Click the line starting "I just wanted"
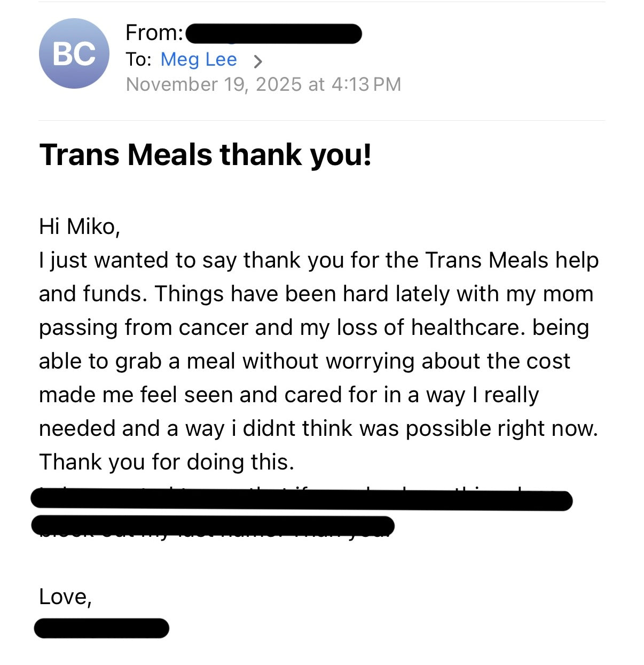 click(x=319, y=260)
